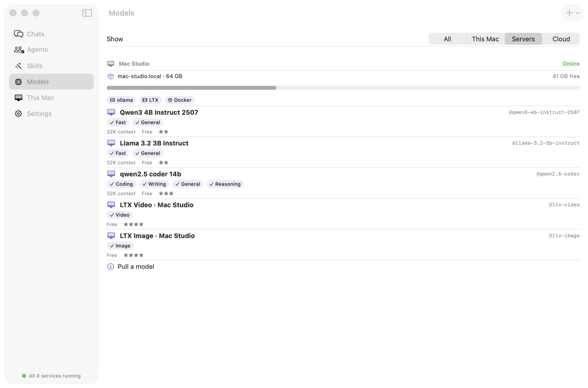Toggle the Coding tag on qwen2.5 coder
The height and width of the screenshot is (388, 588).
(x=121, y=184)
